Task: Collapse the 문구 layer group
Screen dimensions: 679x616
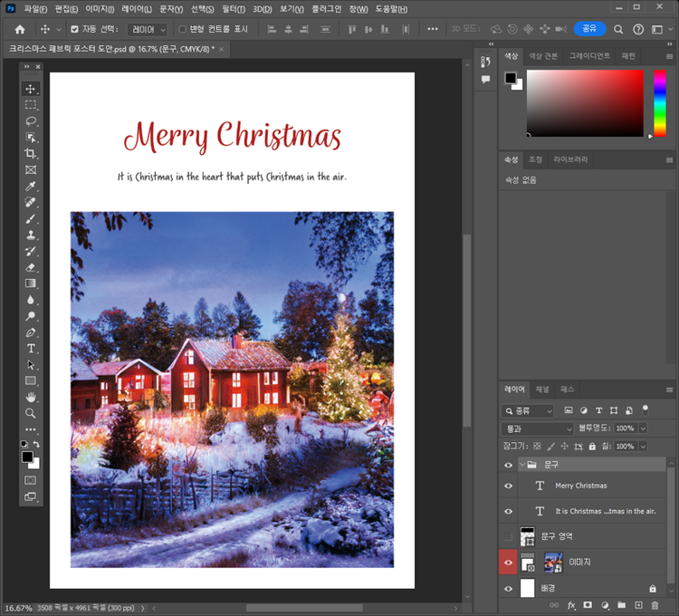Action: pyautogui.click(x=521, y=464)
